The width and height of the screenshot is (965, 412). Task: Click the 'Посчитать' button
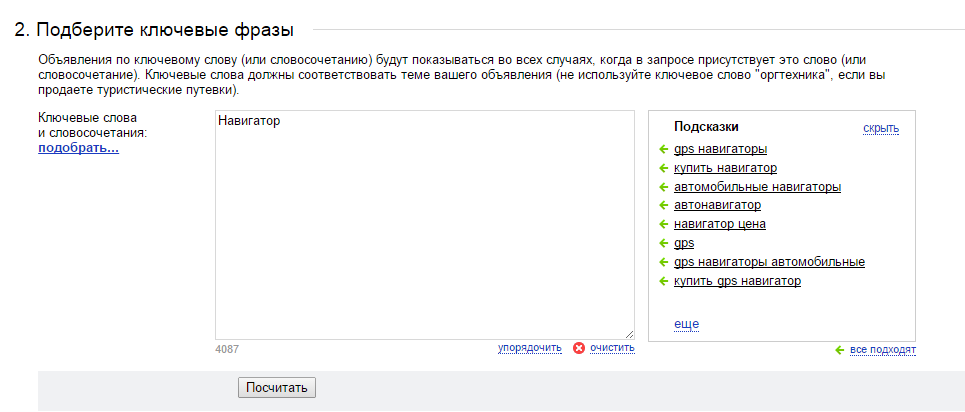[277, 388]
